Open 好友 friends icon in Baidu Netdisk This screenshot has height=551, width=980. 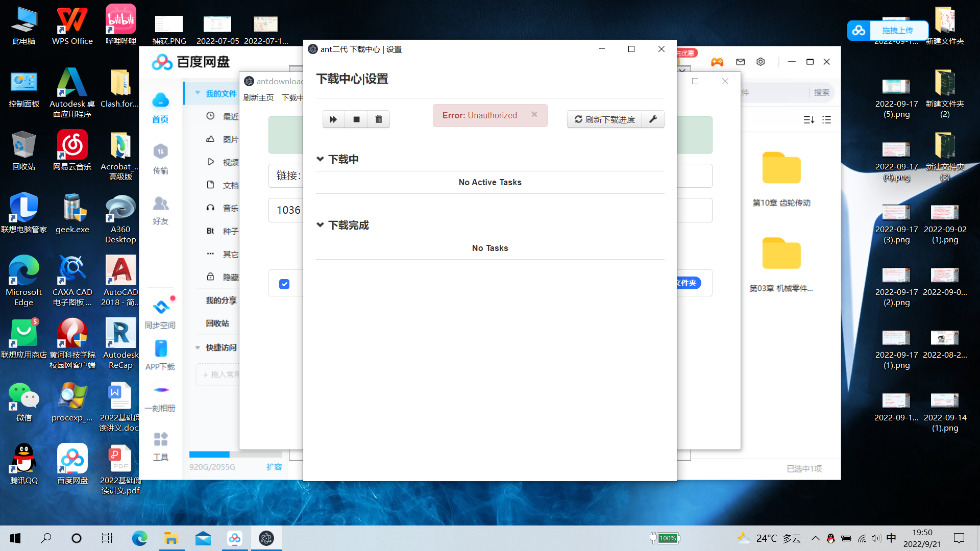pyautogui.click(x=160, y=210)
